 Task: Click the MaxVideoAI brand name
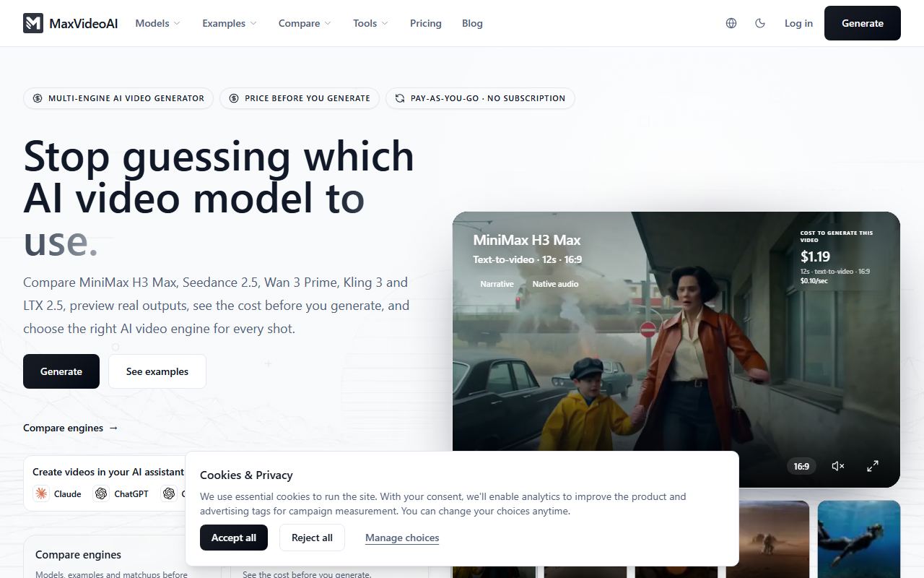[x=84, y=23]
